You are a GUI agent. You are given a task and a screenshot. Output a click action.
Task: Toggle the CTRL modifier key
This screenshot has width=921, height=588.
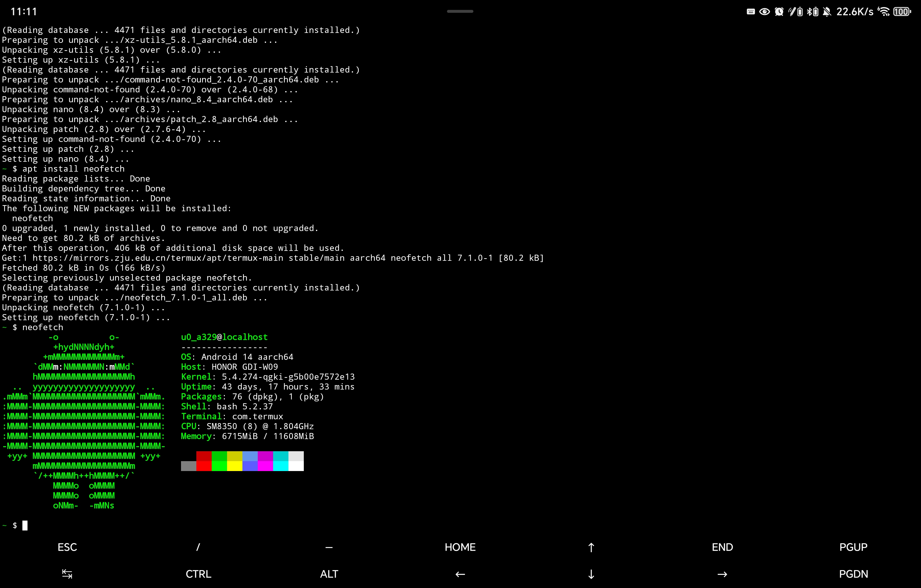click(x=198, y=574)
